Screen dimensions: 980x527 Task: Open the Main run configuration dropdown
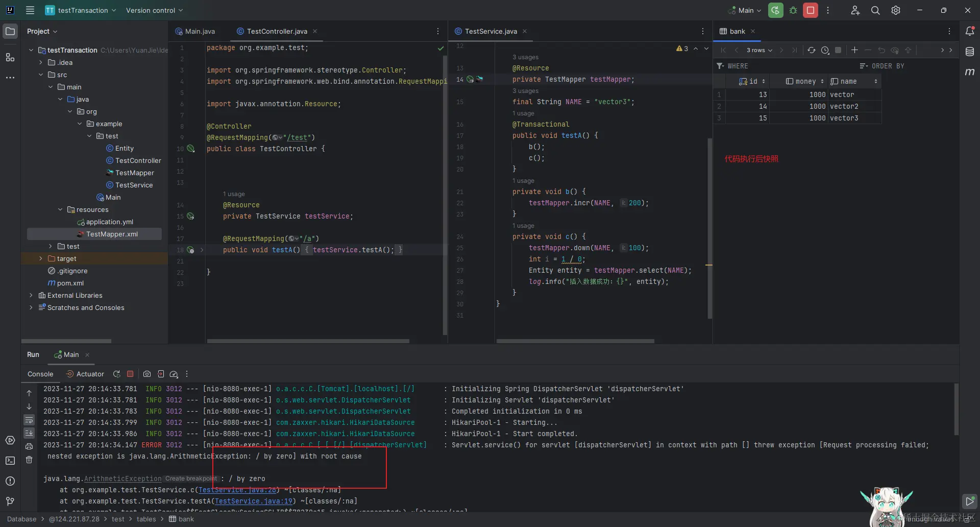[x=745, y=10]
